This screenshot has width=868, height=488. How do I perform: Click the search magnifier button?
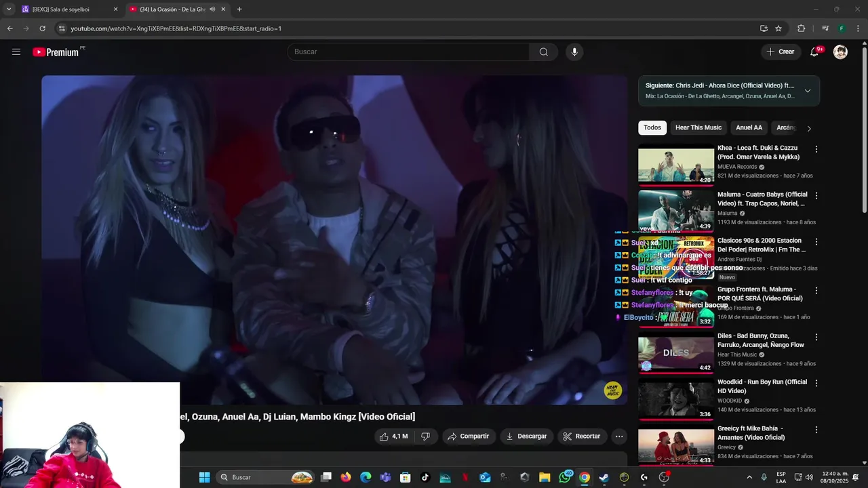(544, 52)
